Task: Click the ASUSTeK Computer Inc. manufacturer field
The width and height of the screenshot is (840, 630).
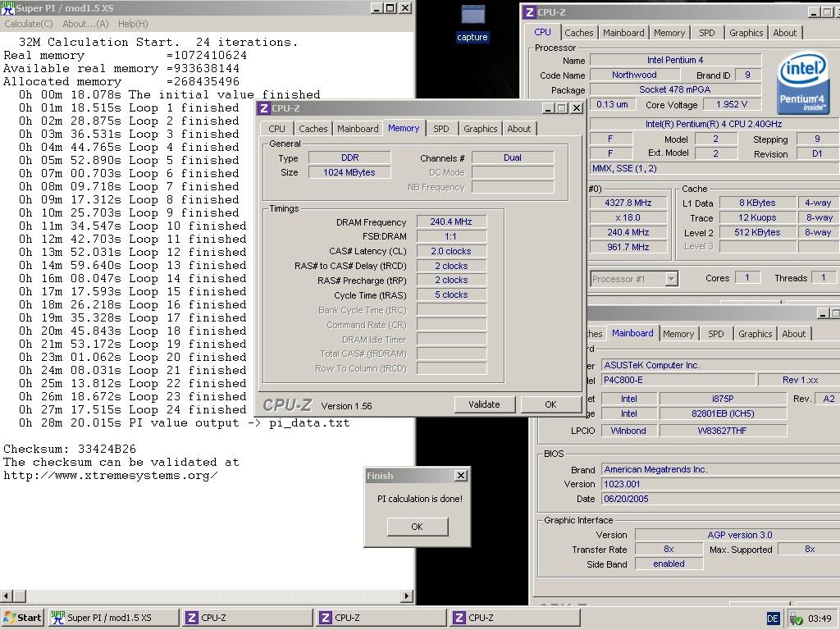Action: [720, 365]
